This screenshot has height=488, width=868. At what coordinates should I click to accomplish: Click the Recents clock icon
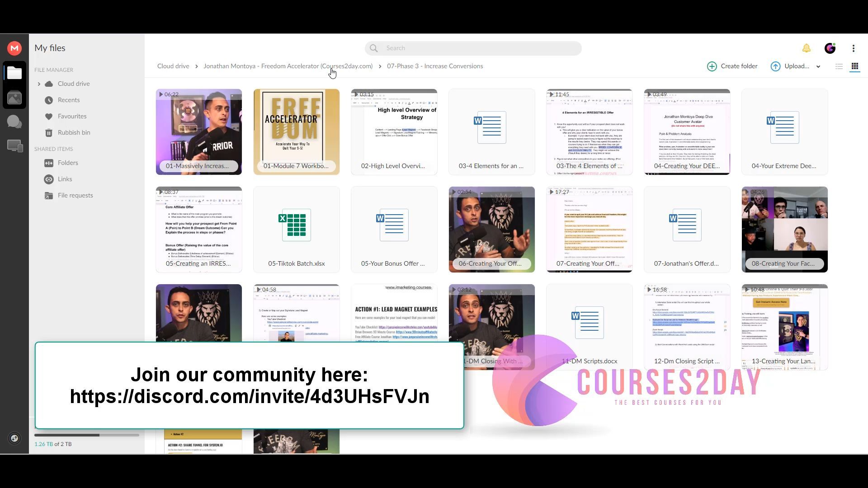coord(49,100)
